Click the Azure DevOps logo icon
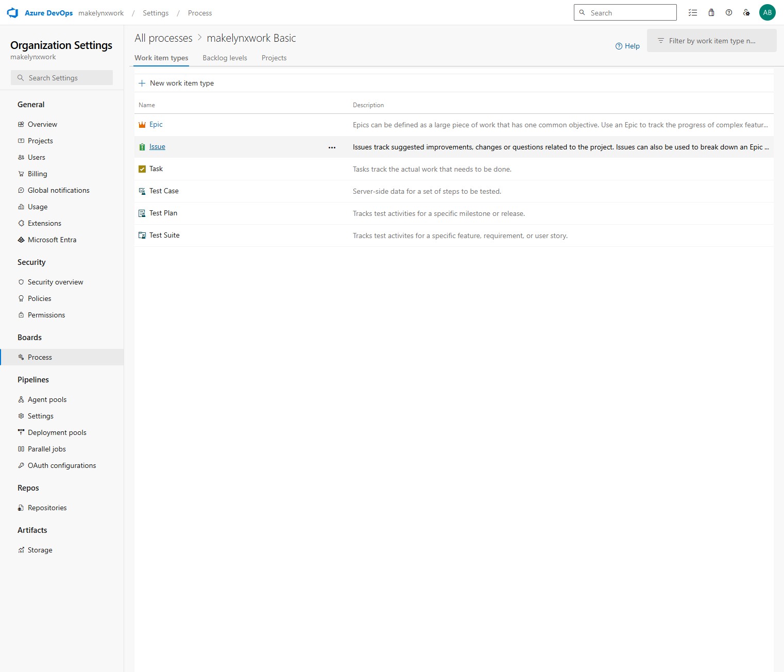 pos(12,13)
